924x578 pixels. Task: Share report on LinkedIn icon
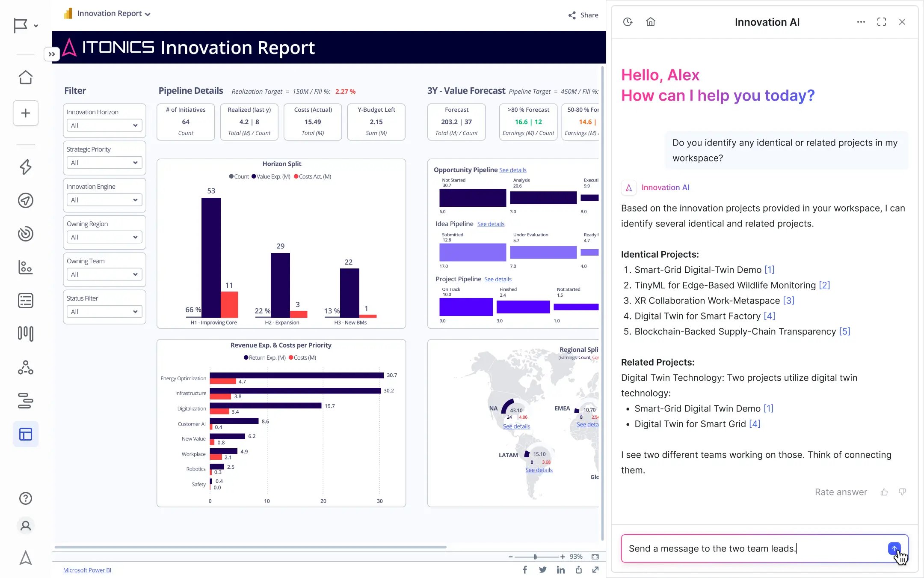click(x=561, y=570)
